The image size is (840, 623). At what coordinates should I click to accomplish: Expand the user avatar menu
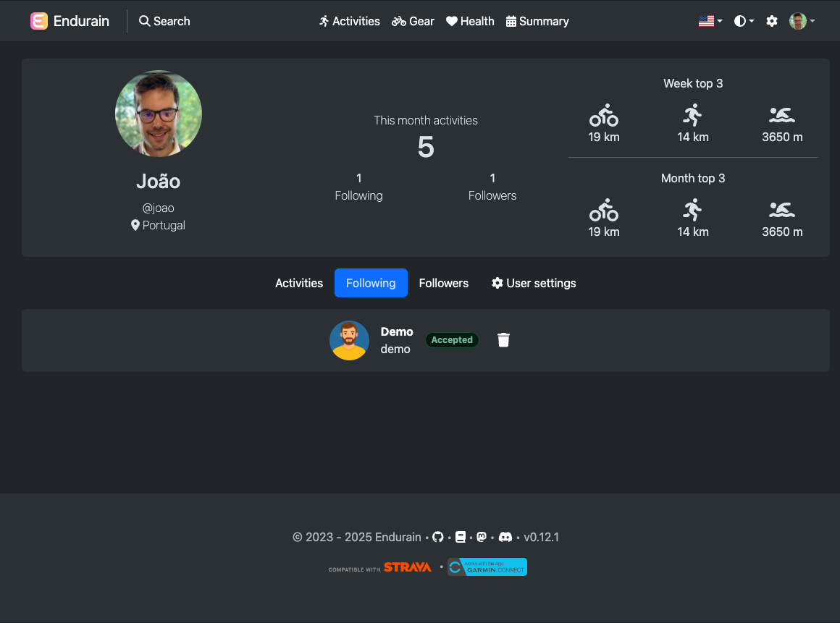click(802, 21)
